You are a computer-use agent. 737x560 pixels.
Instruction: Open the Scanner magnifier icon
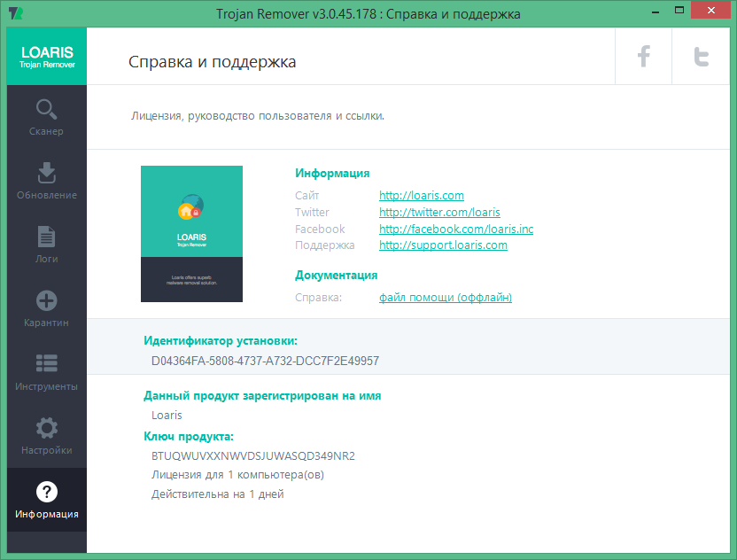point(47,109)
